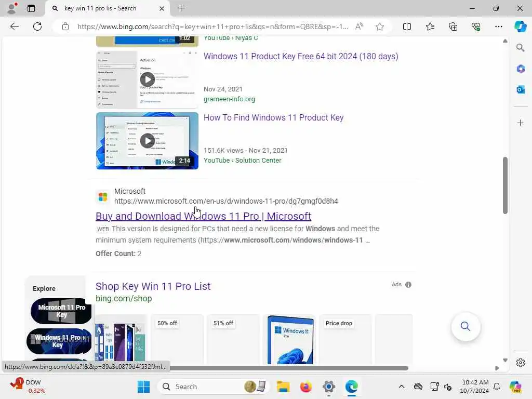Image resolution: width=532 pixels, height=399 pixels.
Task: Open Copilot preview icon in taskbar
Action: (515, 387)
